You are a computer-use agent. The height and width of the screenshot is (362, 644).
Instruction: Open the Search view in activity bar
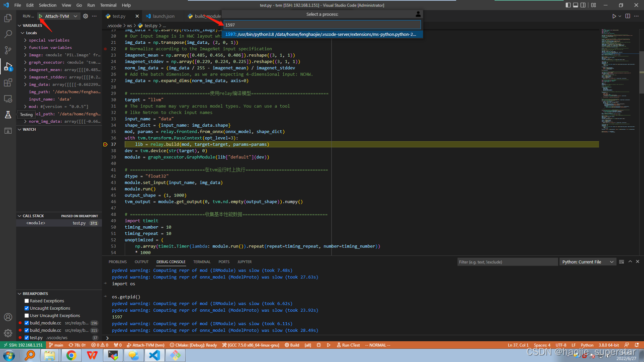pyautogui.click(x=8, y=34)
